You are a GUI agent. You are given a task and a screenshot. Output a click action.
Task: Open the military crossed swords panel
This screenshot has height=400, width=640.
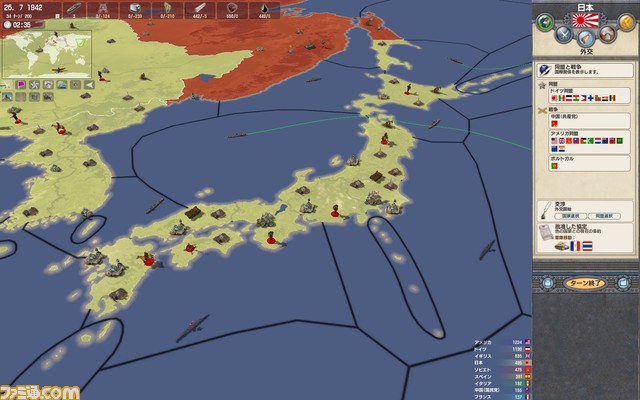tap(564, 34)
